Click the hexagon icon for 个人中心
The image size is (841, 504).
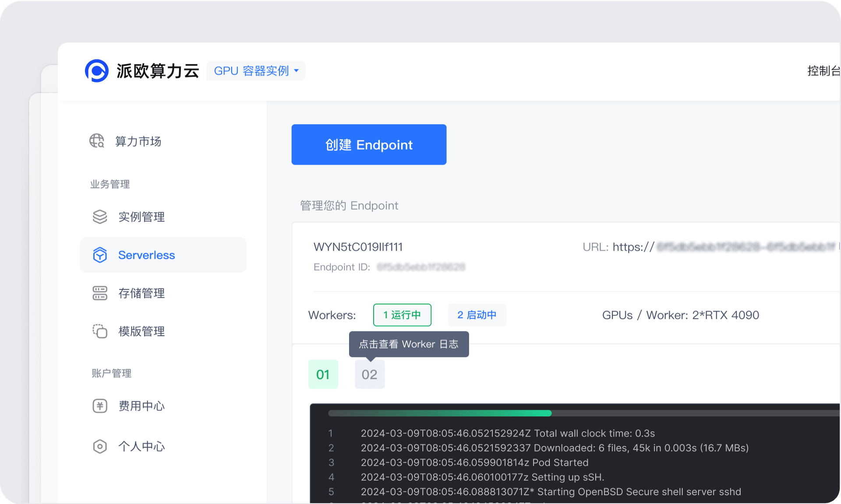tap(100, 446)
